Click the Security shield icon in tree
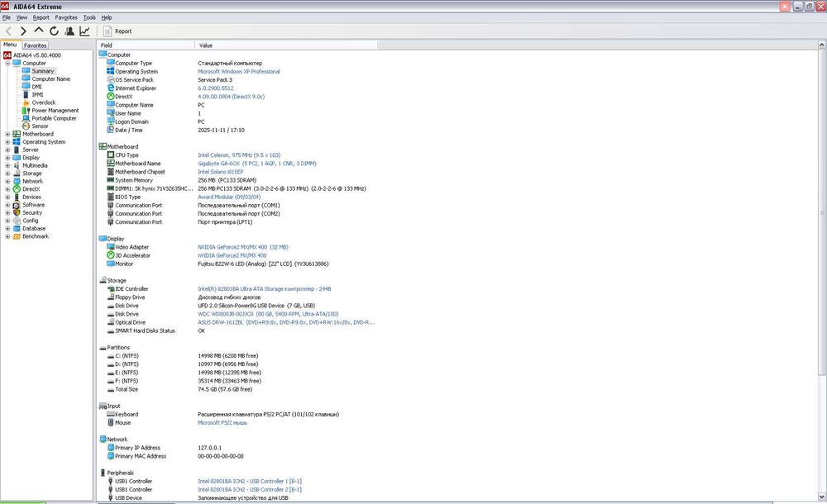827x504 pixels. click(x=17, y=213)
